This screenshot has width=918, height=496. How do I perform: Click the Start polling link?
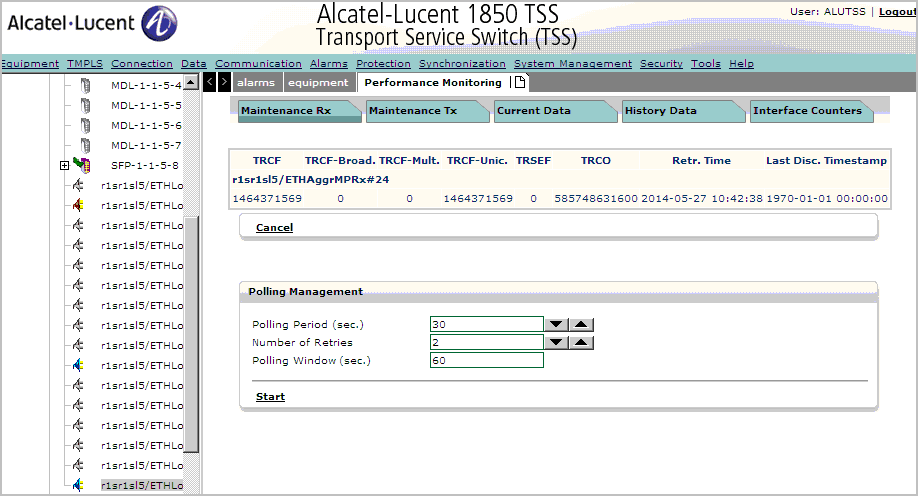270,396
